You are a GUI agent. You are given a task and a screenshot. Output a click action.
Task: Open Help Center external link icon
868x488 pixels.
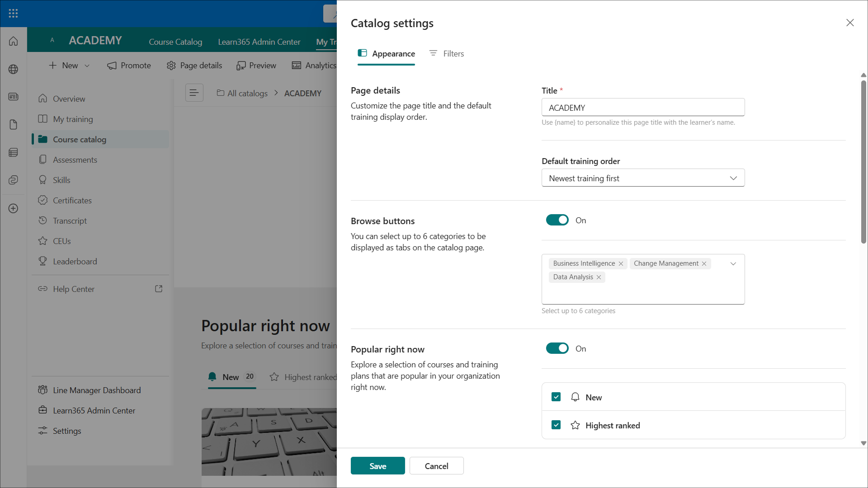[x=159, y=289]
